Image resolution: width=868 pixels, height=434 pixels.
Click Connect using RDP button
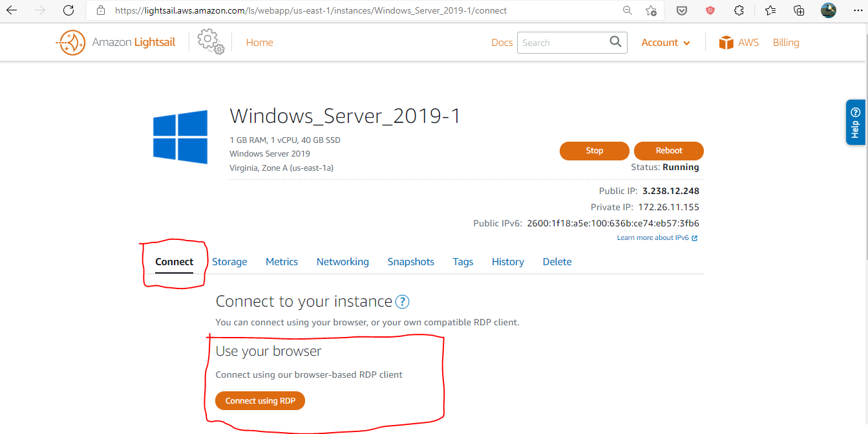(260, 401)
